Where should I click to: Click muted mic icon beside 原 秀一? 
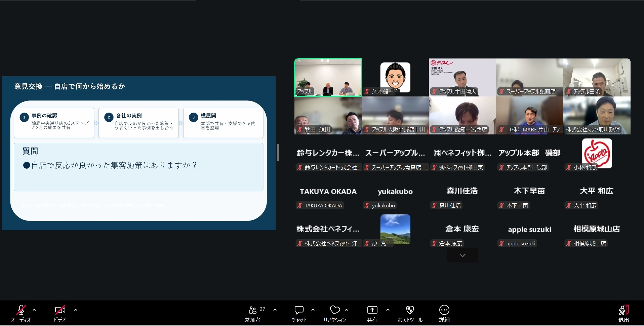(x=367, y=243)
